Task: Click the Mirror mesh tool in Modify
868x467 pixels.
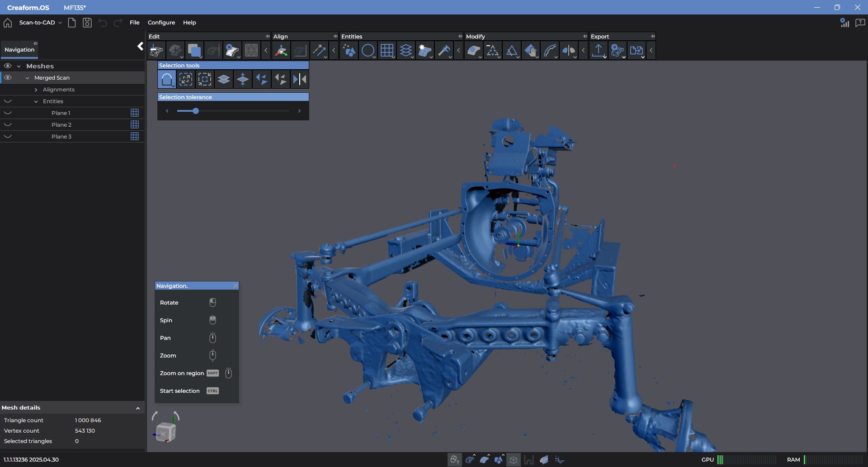Action: pos(568,51)
